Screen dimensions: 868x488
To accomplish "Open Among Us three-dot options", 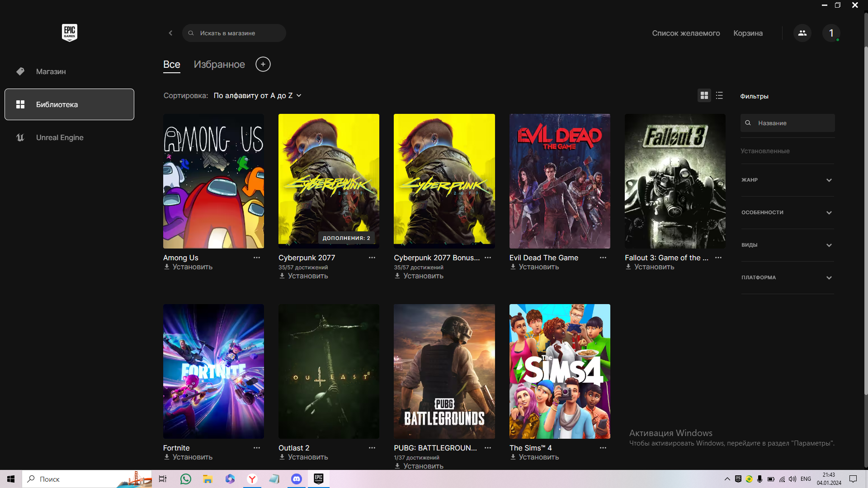I will coord(257,258).
